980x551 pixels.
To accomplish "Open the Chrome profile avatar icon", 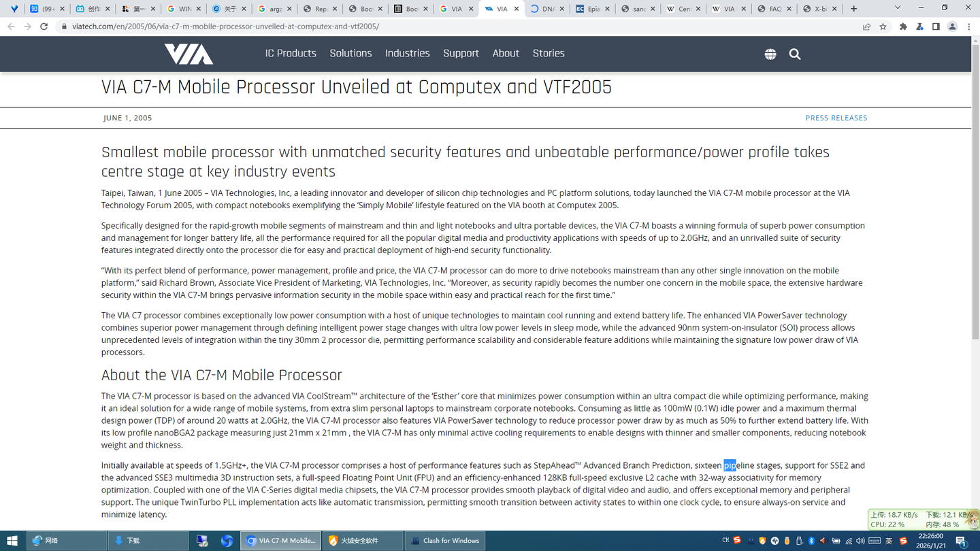I will coord(953,27).
